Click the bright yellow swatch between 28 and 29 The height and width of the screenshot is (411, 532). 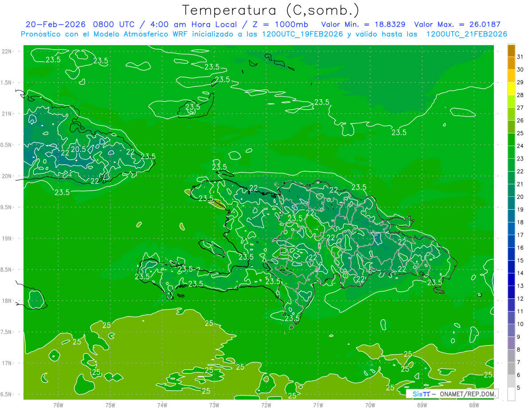pos(511,88)
